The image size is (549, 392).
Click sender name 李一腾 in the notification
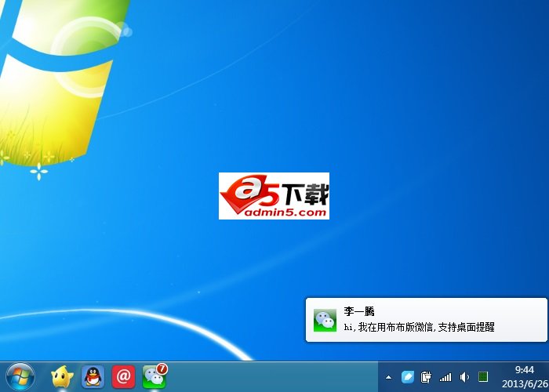359,311
